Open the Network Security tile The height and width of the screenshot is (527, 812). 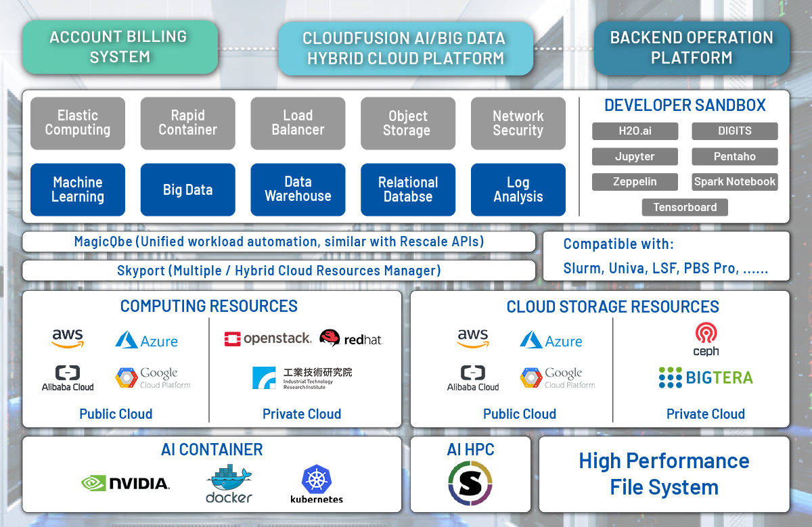point(518,123)
